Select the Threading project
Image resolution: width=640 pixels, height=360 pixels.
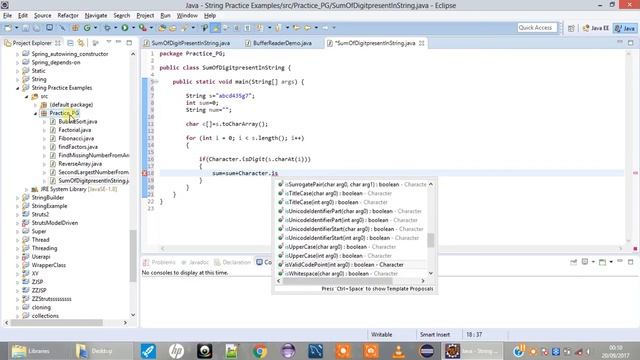(x=44, y=248)
